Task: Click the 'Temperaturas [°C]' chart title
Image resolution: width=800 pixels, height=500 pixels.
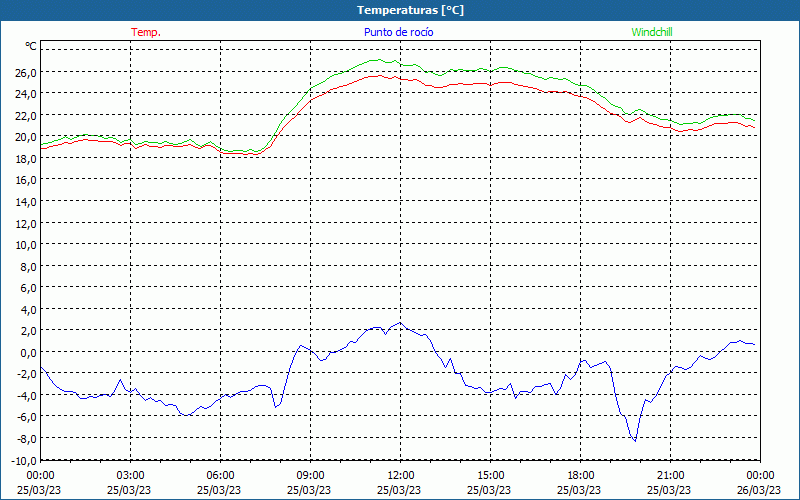Action: click(410, 10)
